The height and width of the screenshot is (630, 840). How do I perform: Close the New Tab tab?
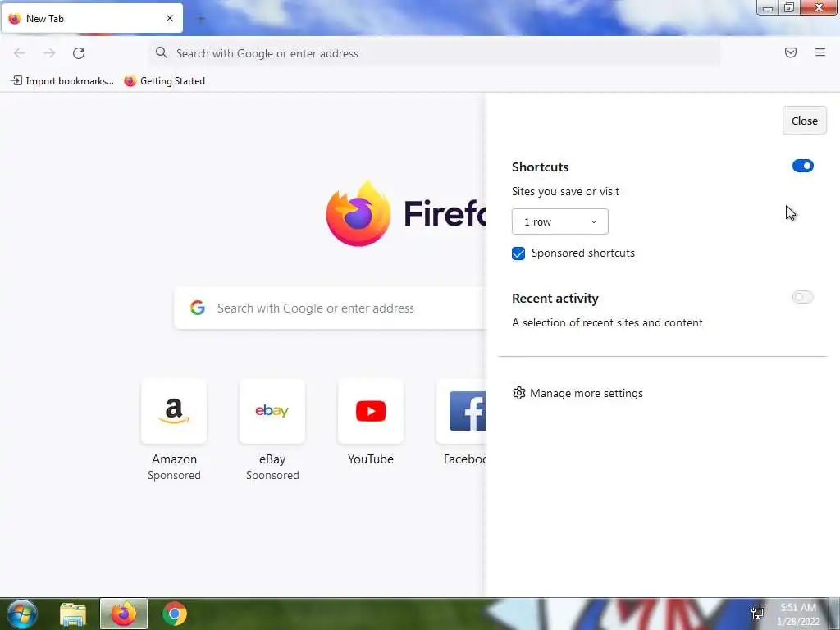[170, 18]
